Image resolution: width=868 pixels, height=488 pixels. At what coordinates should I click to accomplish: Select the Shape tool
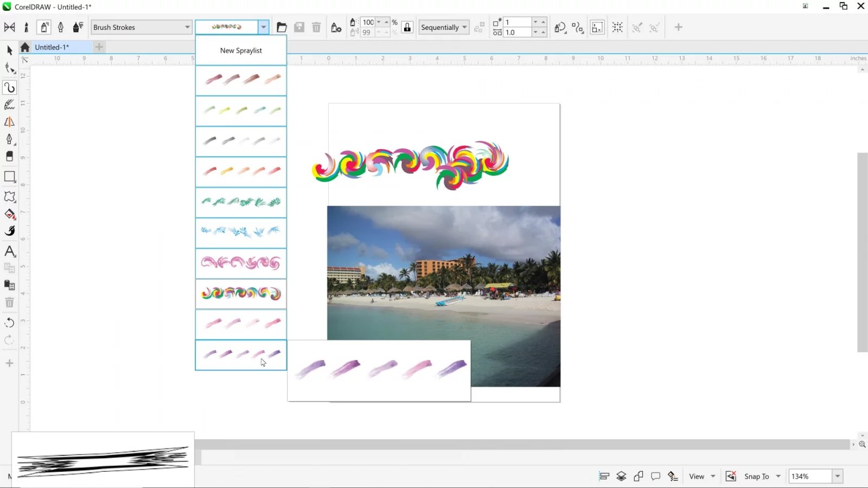pyautogui.click(x=9, y=68)
